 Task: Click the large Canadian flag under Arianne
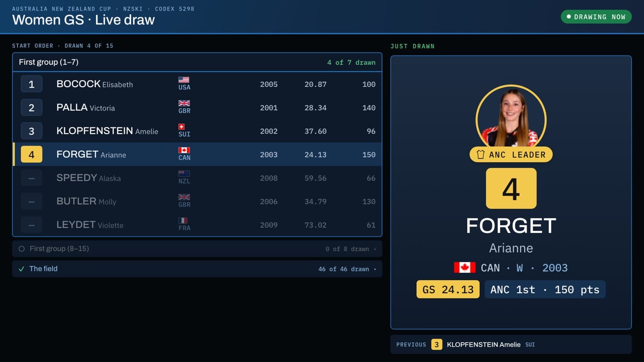coord(465,268)
